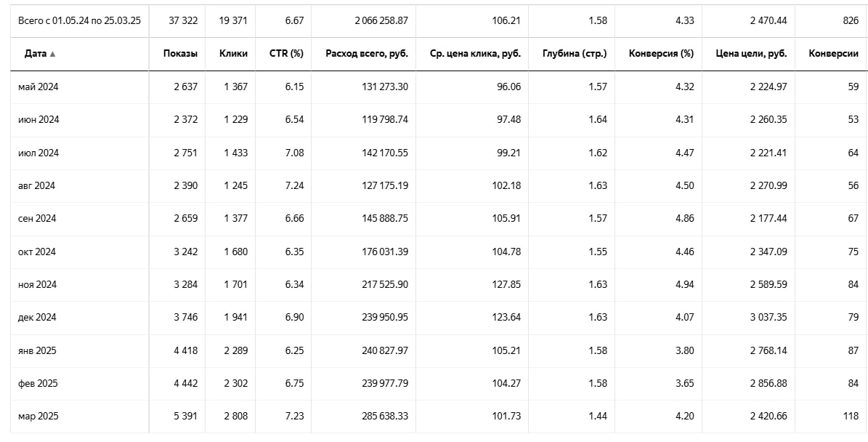
Task: Select the окт 2024 row label
Action: pyautogui.click(x=37, y=252)
